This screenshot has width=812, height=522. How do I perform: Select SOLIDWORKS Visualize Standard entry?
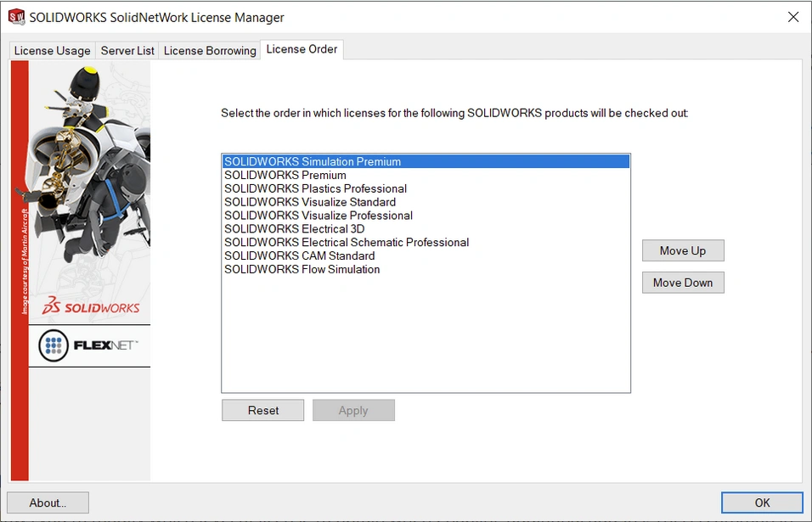(x=426, y=202)
